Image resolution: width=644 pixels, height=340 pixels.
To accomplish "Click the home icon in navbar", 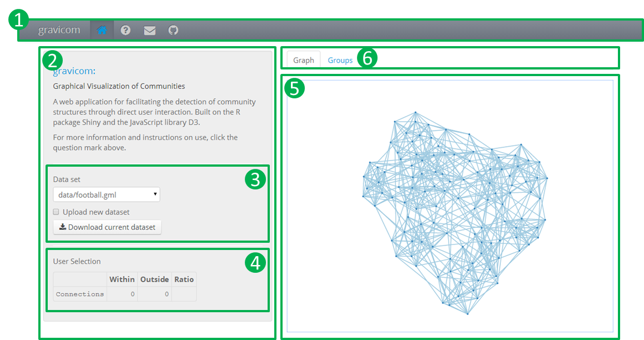I will tap(102, 30).
